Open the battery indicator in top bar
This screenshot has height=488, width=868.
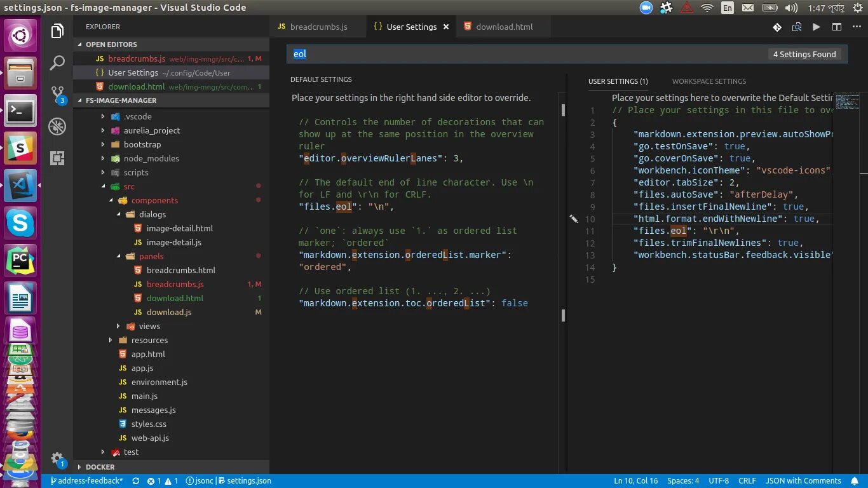(770, 8)
